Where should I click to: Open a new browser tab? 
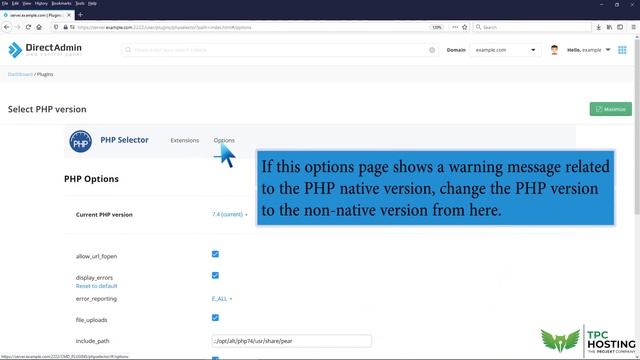click(x=80, y=15)
